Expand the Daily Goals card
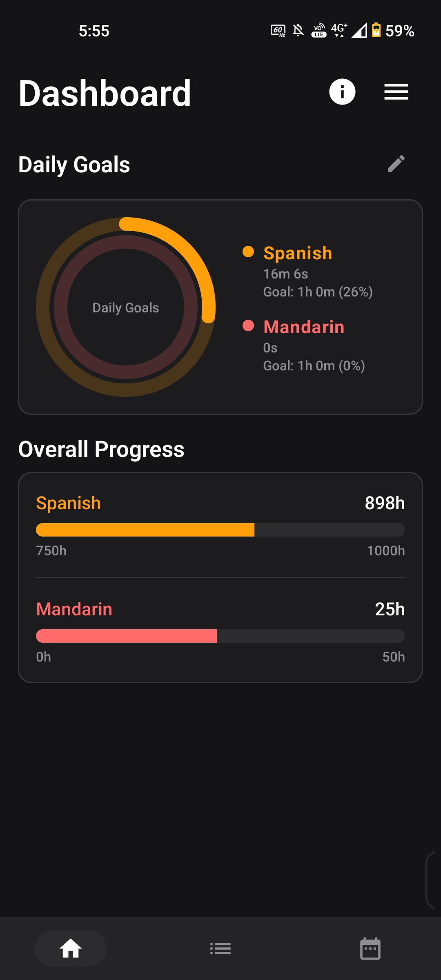The height and width of the screenshot is (980, 441). coord(220,307)
